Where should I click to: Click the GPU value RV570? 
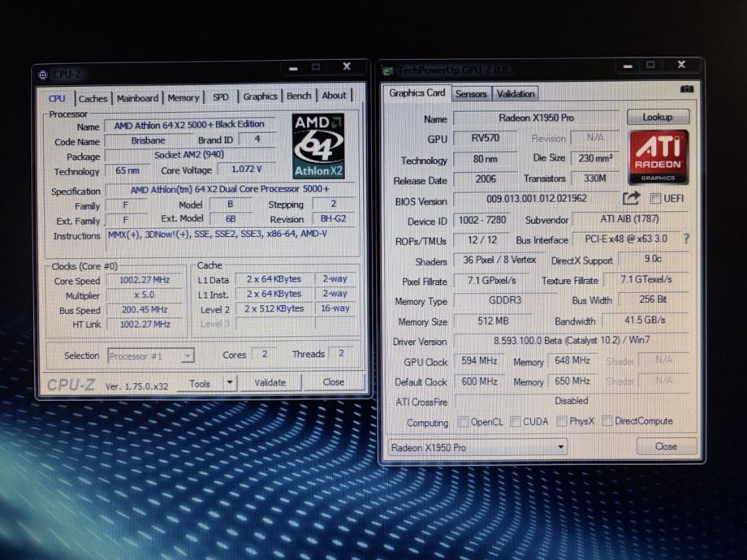(x=485, y=138)
